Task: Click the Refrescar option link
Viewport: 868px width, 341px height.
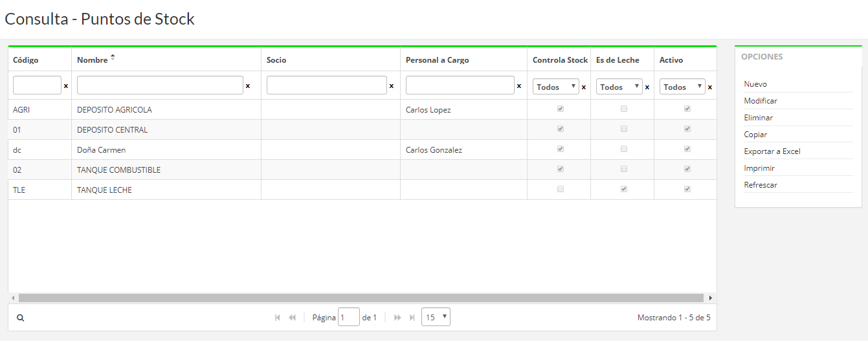Action: [x=761, y=185]
